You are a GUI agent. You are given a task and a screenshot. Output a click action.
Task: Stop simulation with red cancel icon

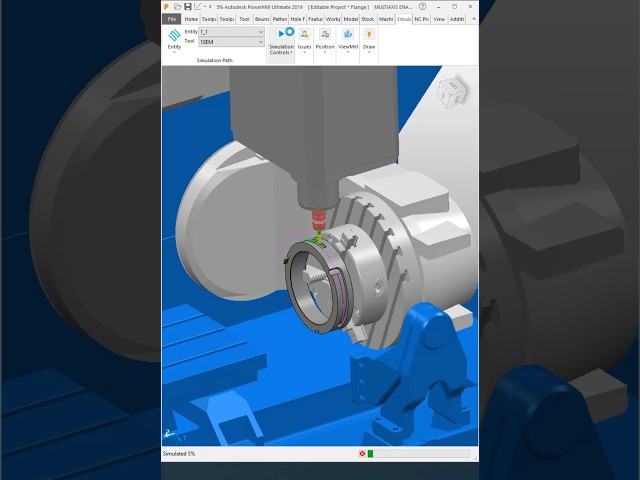pyautogui.click(x=362, y=453)
